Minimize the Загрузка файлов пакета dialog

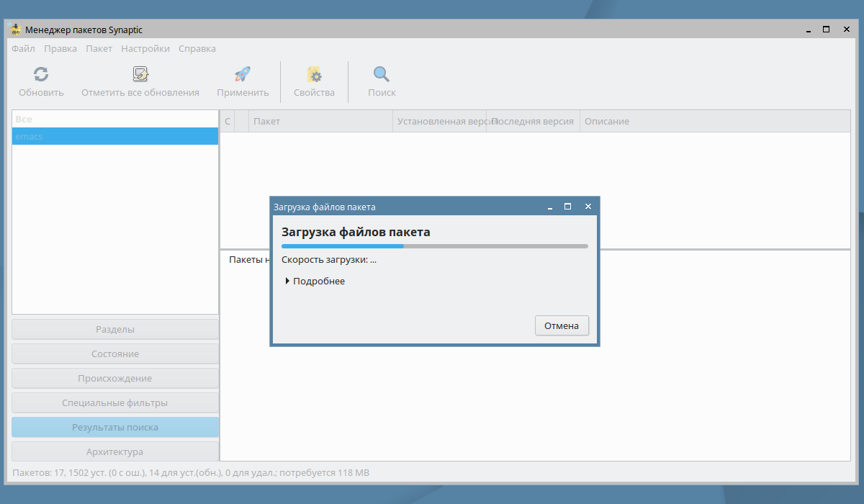point(550,207)
